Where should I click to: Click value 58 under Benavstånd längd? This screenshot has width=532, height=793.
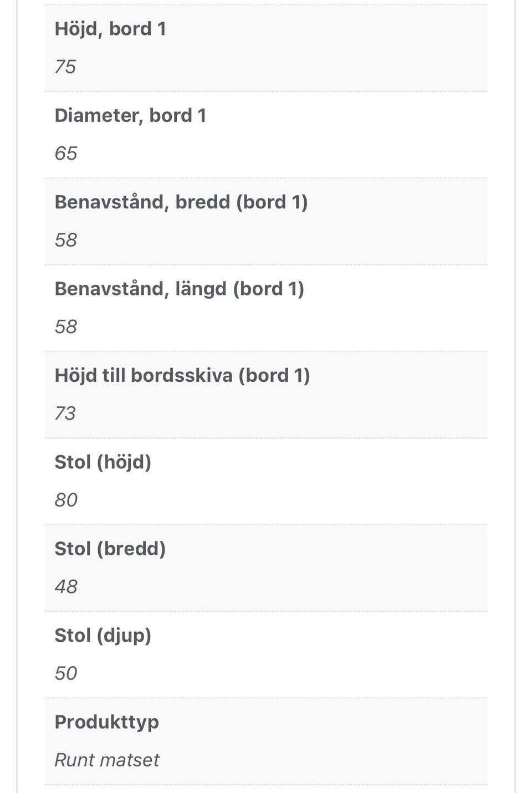65,327
